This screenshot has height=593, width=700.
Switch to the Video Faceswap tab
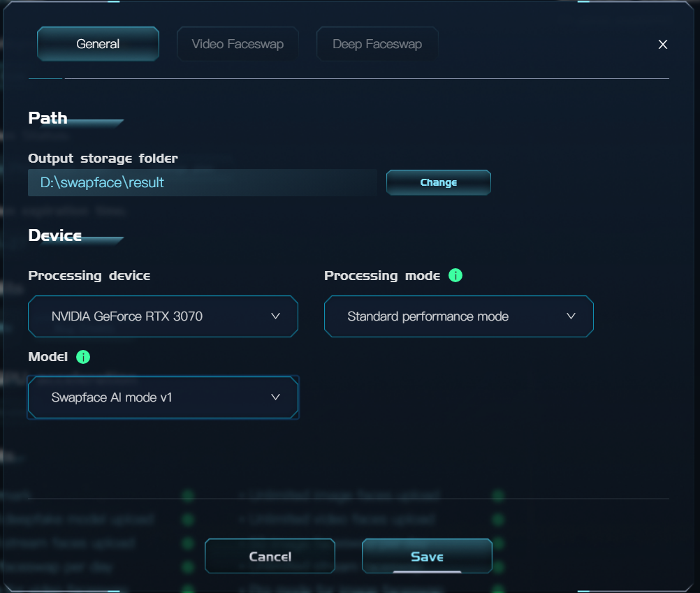(238, 43)
